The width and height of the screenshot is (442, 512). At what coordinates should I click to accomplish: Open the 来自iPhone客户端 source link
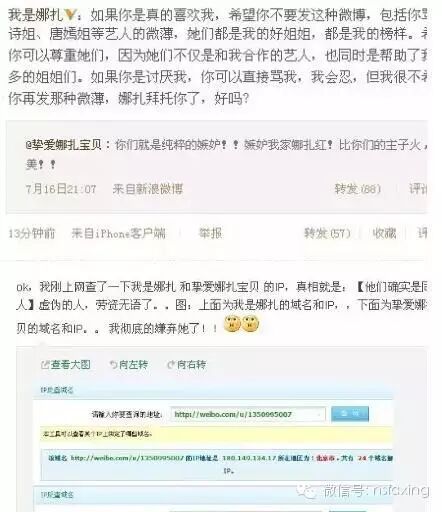(118, 233)
